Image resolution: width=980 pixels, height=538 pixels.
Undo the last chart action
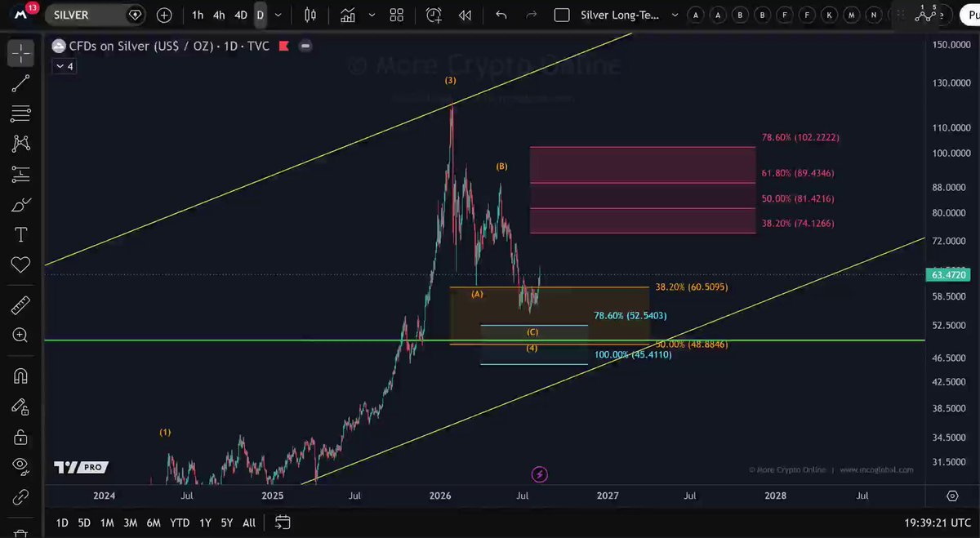pyautogui.click(x=501, y=15)
